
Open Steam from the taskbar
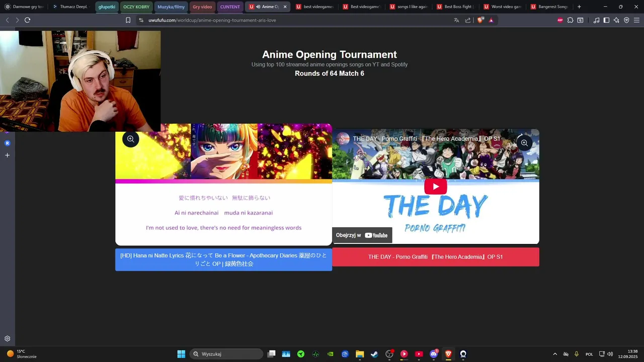[x=374, y=354]
